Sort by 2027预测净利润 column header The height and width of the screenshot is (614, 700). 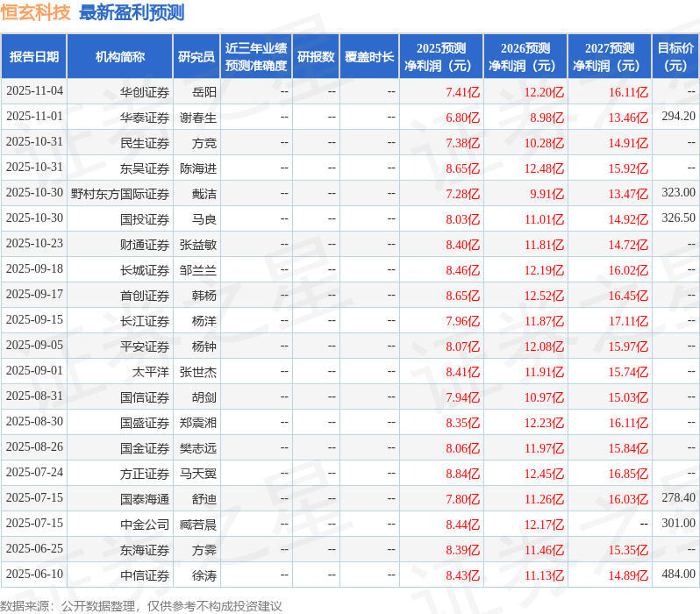[x=610, y=57]
